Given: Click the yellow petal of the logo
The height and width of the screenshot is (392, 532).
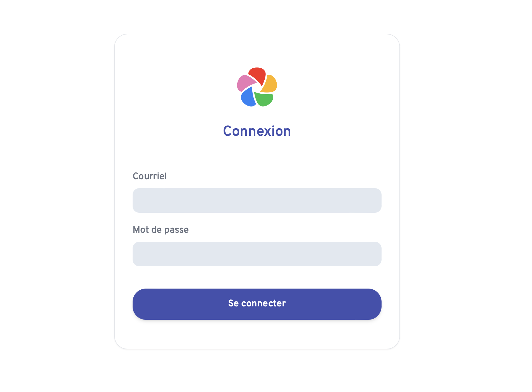Looking at the screenshot, I should (x=270, y=84).
